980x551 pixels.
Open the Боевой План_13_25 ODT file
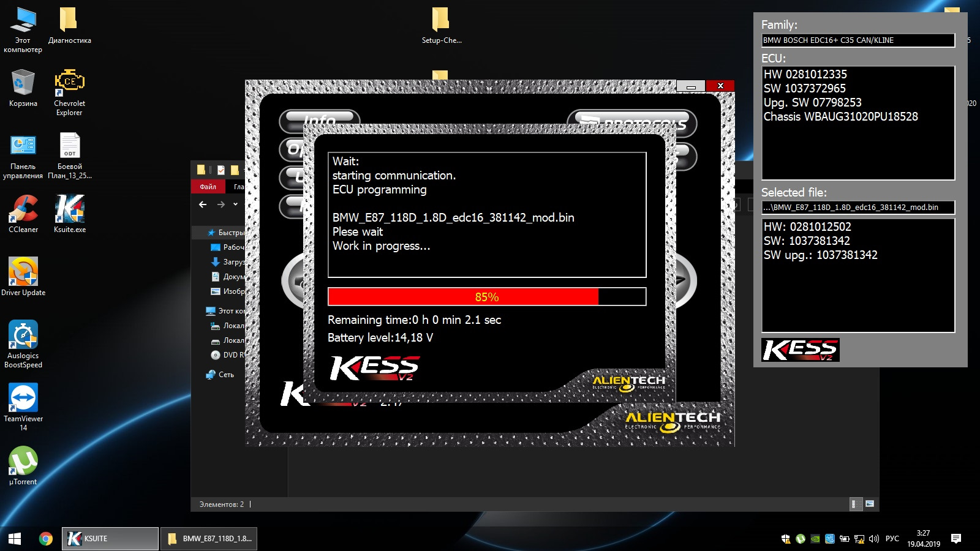[x=69, y=156]
